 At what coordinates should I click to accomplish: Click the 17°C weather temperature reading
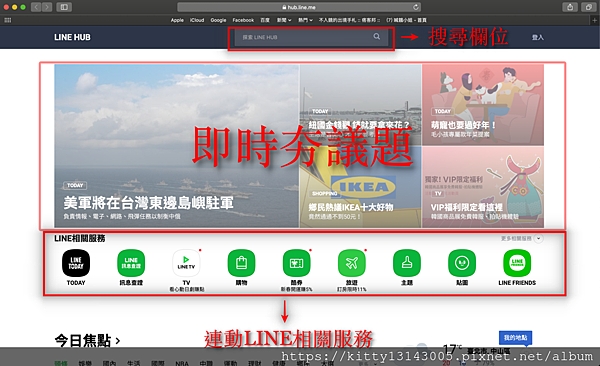tap(453, 349)
